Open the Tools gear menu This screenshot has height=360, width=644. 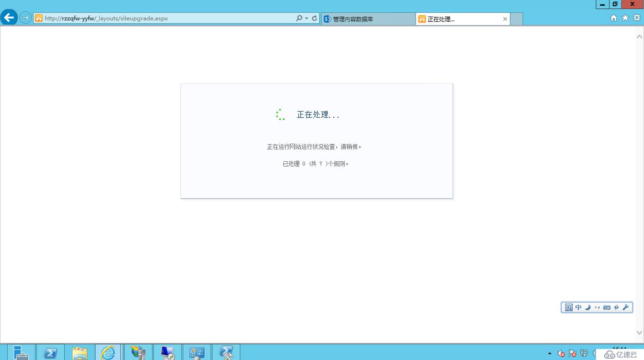point(637,18)
